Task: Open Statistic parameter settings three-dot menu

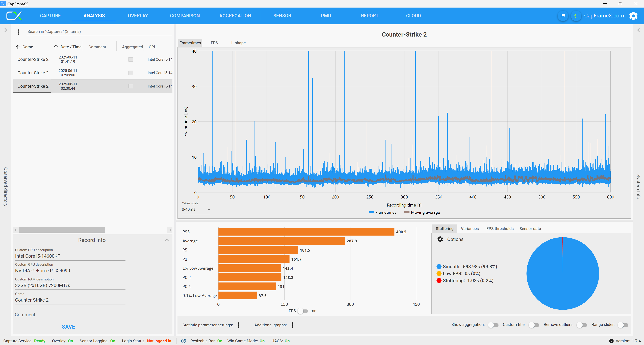Action: (239, 325)
